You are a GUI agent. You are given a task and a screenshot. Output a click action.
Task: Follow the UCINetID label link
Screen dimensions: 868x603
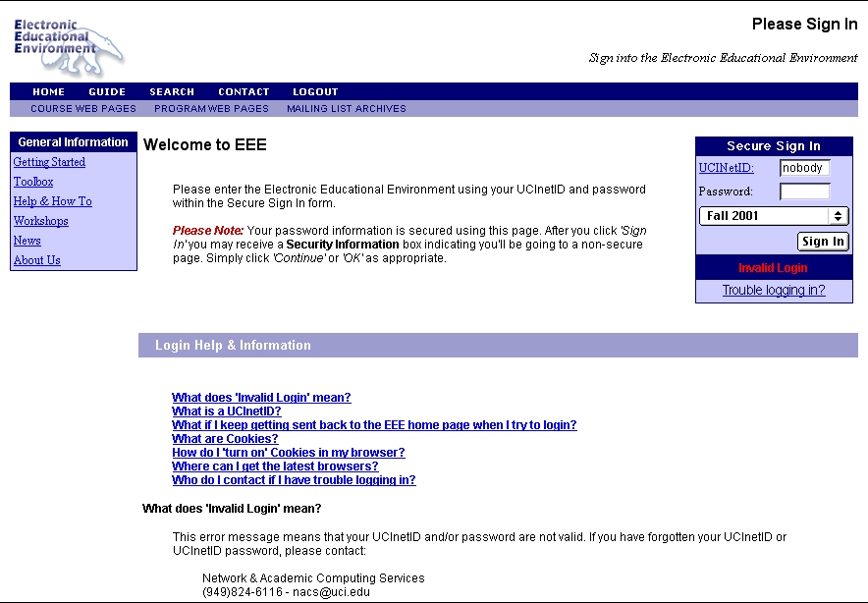click(726, 168)
